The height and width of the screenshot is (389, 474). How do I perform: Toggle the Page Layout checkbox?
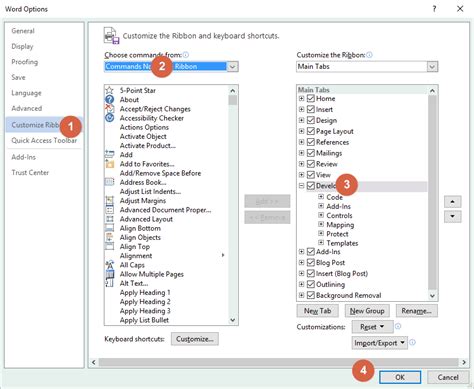click(311, 131)
